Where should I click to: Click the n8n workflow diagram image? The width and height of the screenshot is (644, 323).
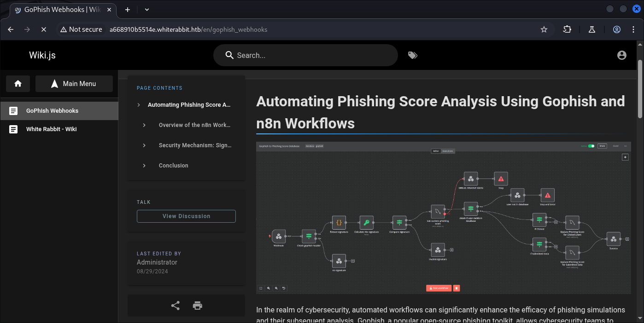click(x=443, y=218)
